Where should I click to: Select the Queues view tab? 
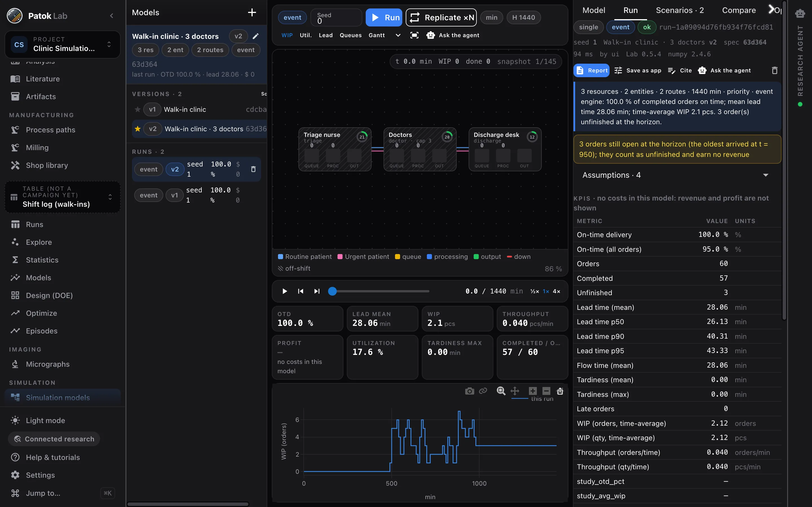click(350, 35)
